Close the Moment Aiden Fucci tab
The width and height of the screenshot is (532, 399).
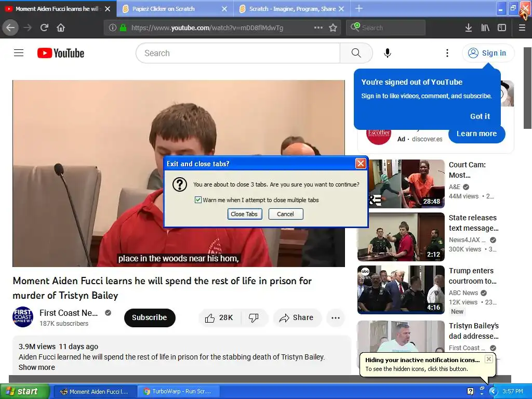click(x=108, y=9)
